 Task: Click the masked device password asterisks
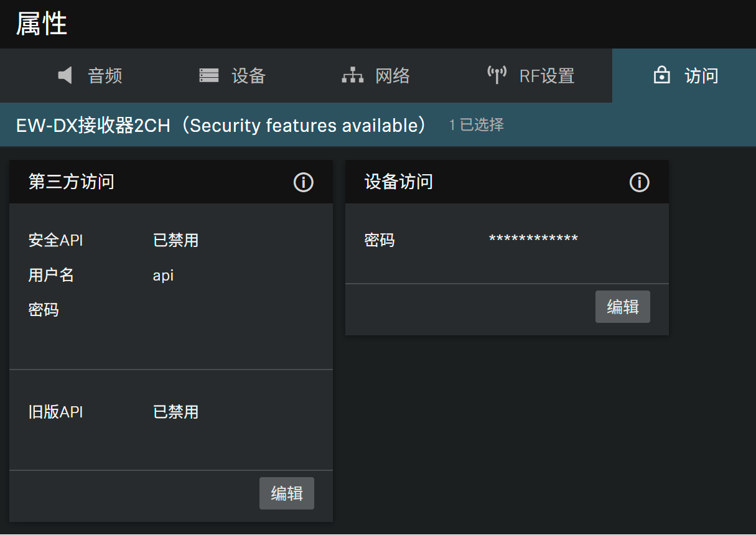click(533, 240)
